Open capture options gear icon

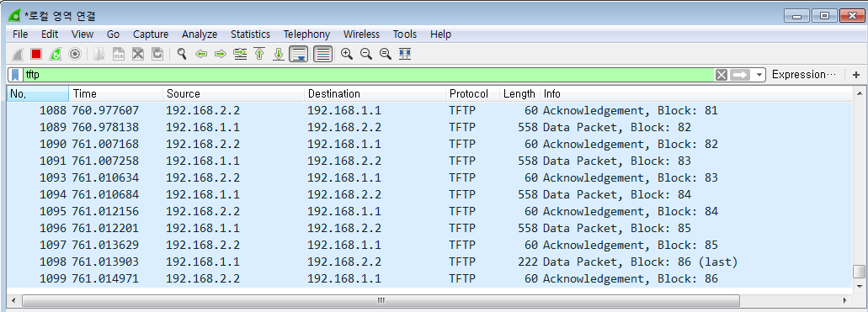[75, 54]
